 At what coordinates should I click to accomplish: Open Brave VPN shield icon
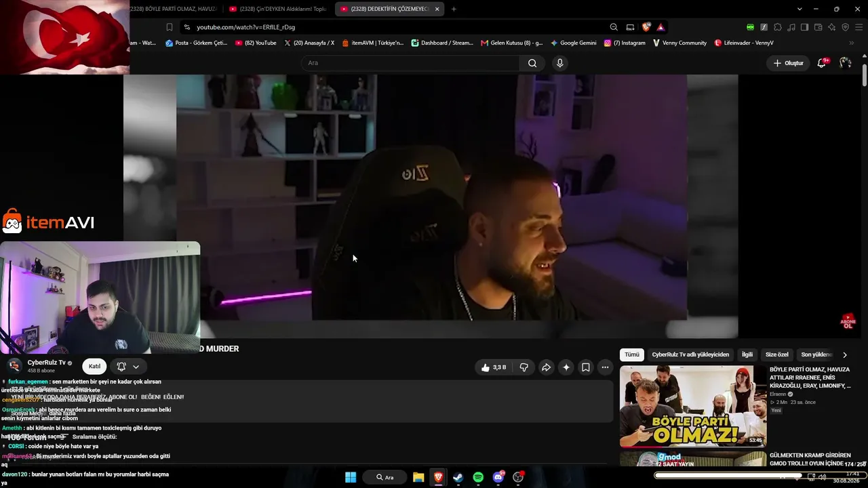click(x=846, y=27)
